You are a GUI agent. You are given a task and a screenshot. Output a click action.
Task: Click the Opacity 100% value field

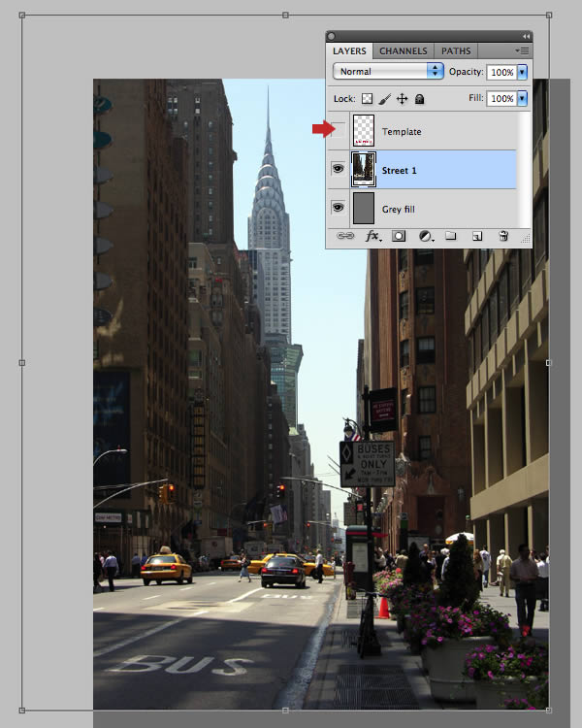tap(501, 73)
